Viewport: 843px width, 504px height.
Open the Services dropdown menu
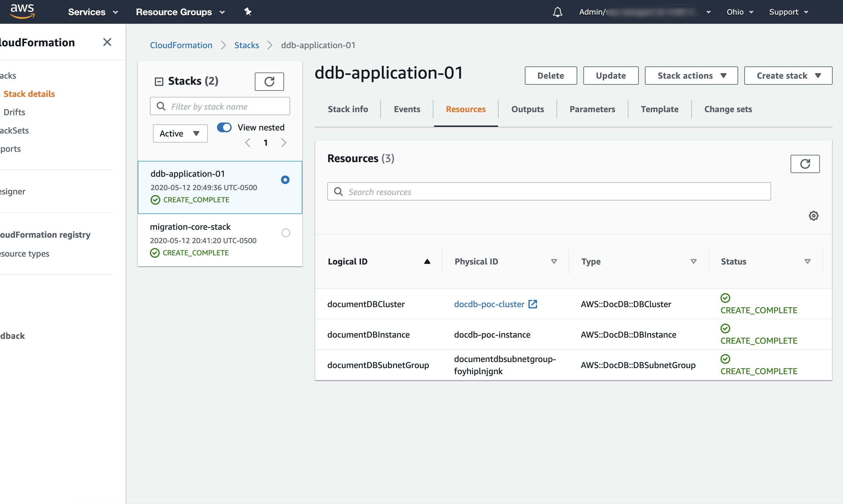(x=93, y=12)
